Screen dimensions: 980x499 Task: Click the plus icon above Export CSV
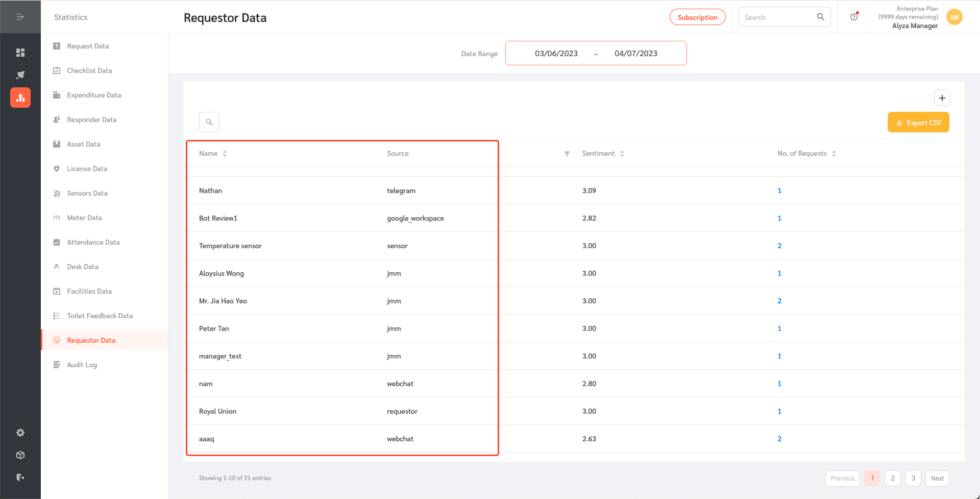coord(942,98)
